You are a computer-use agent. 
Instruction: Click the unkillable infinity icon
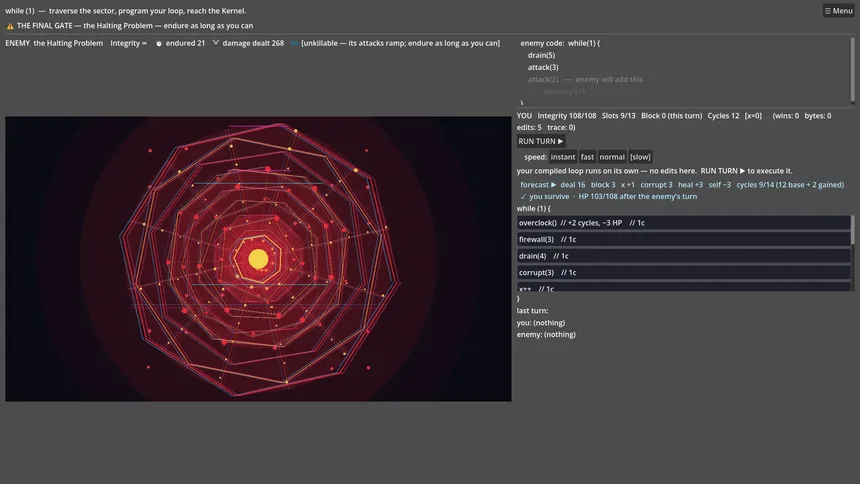[x=295, y=43]
